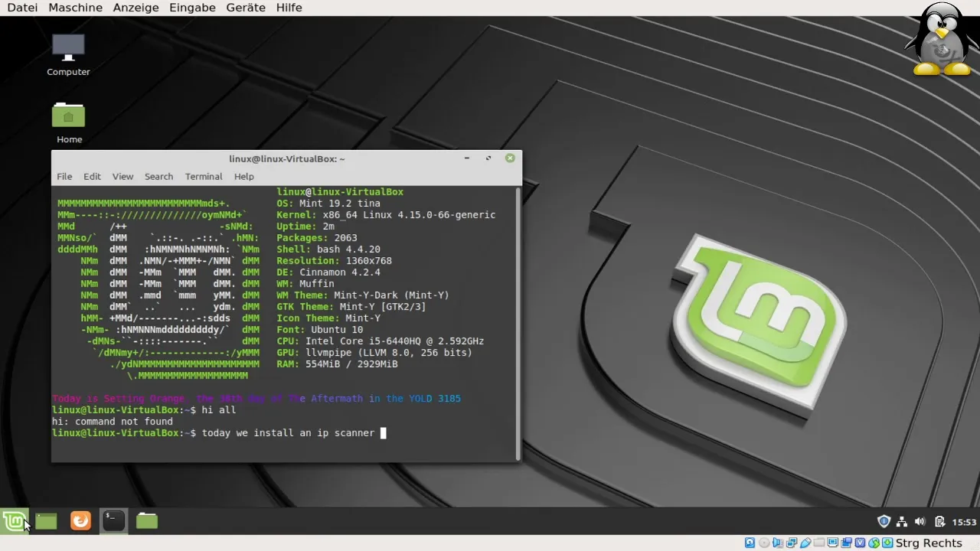Maximize the terminal window
The width and height of the screenshot is (980, 551).
coord(488,158)
